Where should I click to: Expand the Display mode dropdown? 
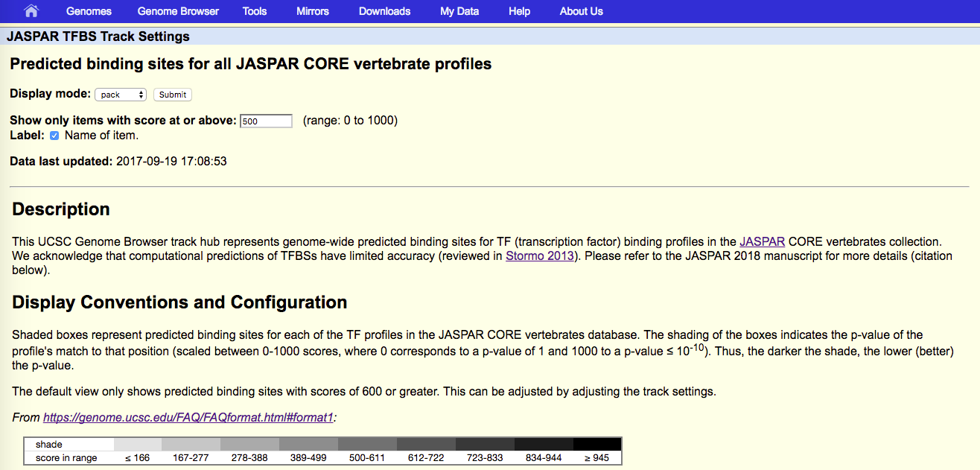click(121, 95)
